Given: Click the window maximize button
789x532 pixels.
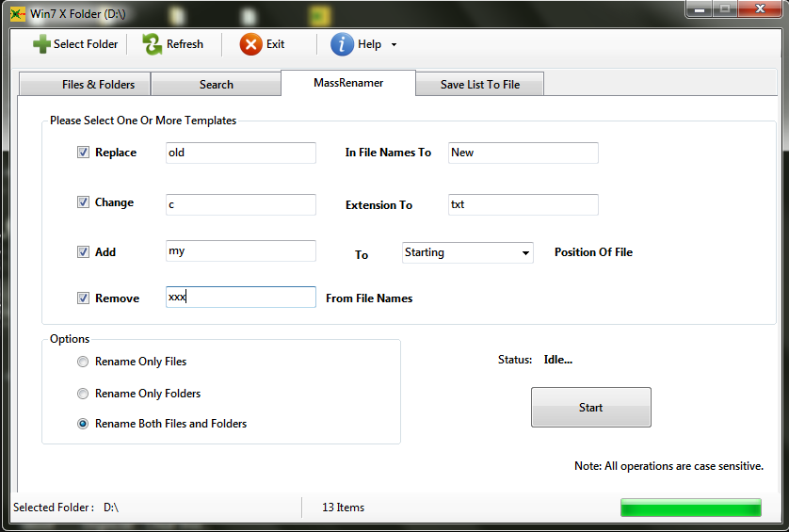Looking at the screenshot, I should (x=725, y=8).
